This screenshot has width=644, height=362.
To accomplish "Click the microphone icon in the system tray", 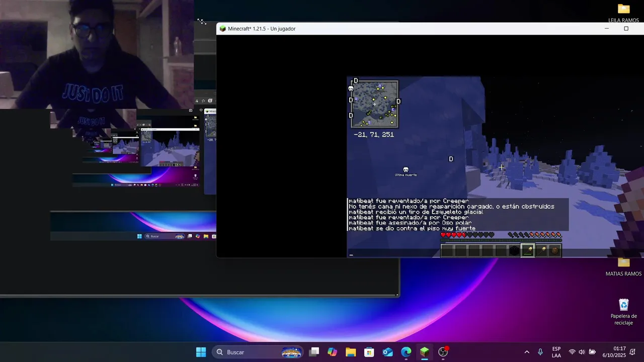I will click(540, 352).
